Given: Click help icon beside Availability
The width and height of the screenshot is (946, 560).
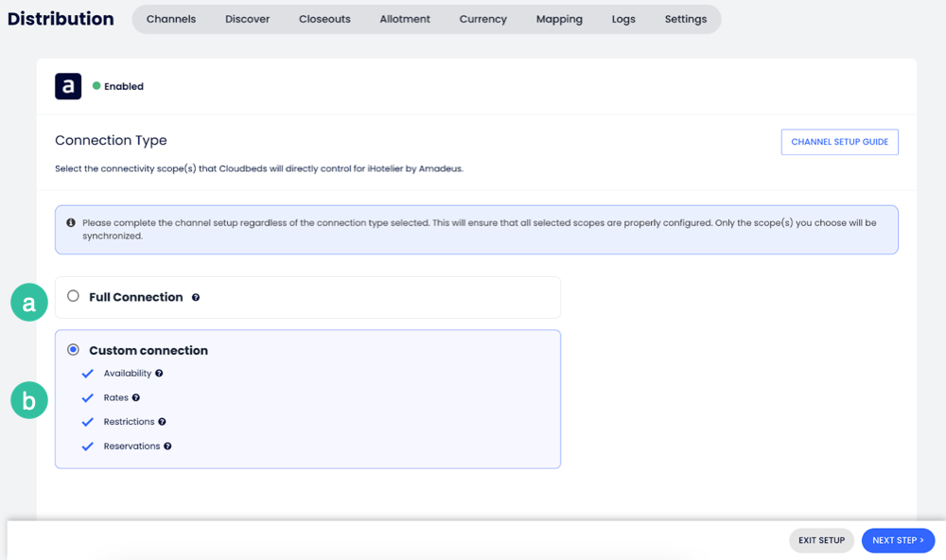Looking at the screenshot, I should tap(159, 374).
